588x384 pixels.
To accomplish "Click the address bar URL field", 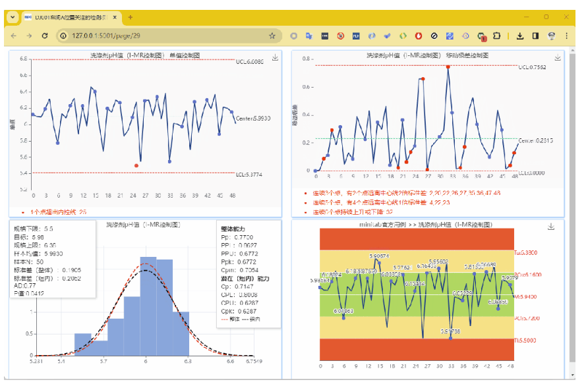I will 165,36.
